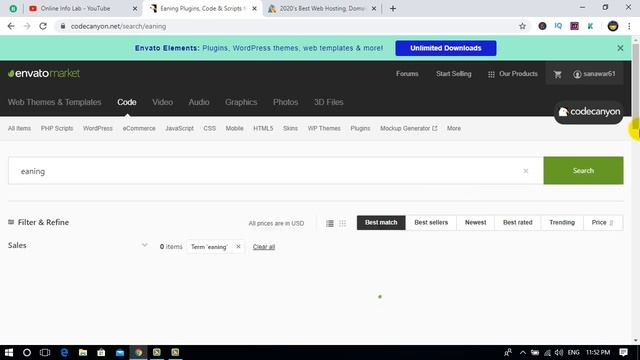Open the Windows notification center
The width and height of the screenshot is (640, 360).
click(x=623, y=352)
